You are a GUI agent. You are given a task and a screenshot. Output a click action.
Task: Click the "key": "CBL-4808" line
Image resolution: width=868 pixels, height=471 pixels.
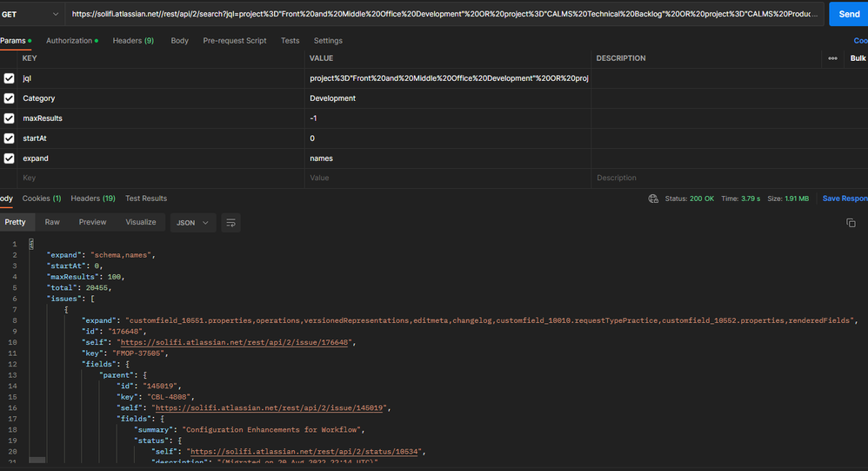coord(156,397)
